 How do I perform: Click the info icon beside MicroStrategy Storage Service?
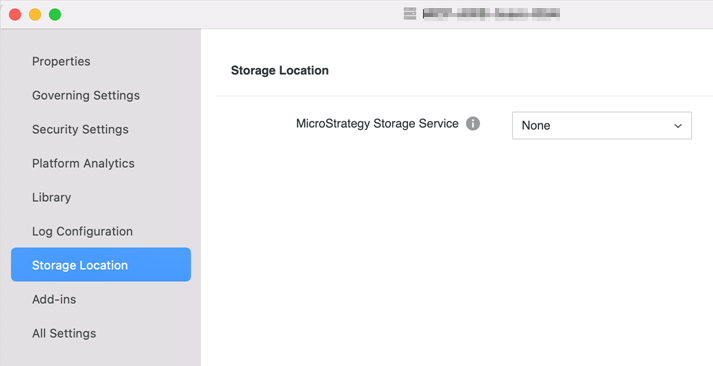[x=473, y=124]
